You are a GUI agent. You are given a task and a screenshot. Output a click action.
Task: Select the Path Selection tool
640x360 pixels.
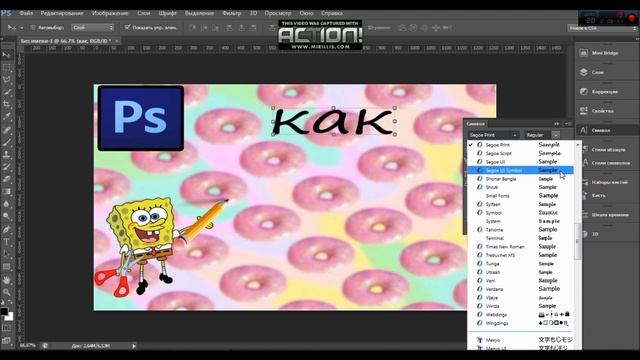pos(7,254)
